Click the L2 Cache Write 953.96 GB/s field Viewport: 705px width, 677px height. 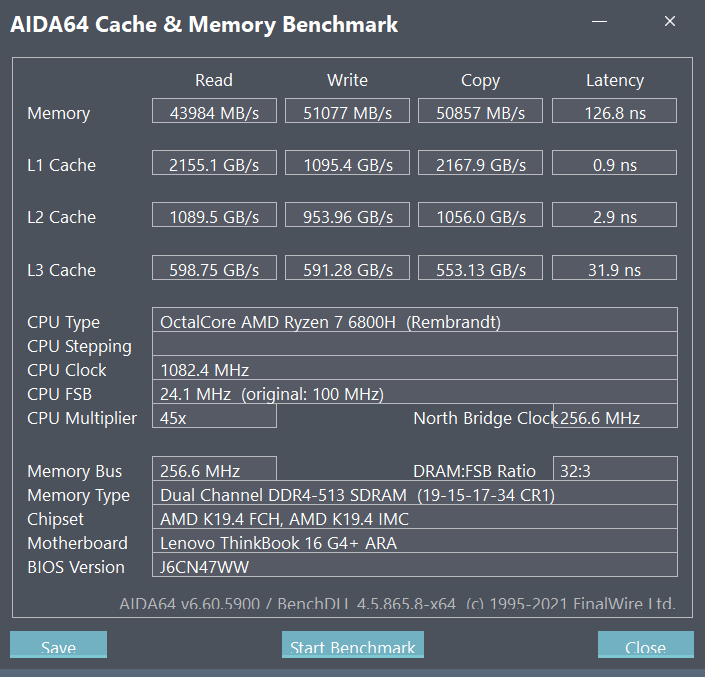coord(348,215)
